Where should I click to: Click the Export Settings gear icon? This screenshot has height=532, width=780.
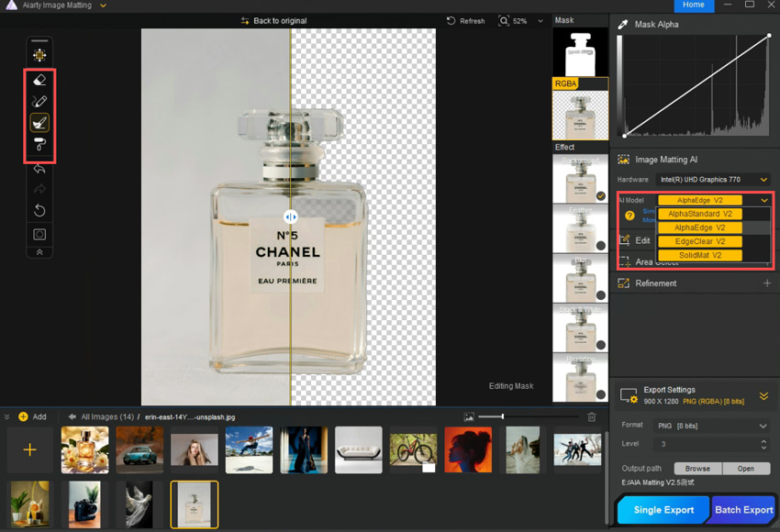[x=629, y=395]
